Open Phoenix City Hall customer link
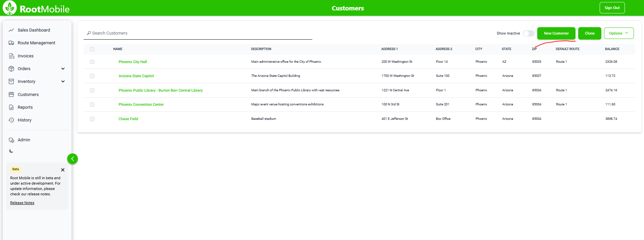This screenshot has height=240, width=644. click(133, 62)
